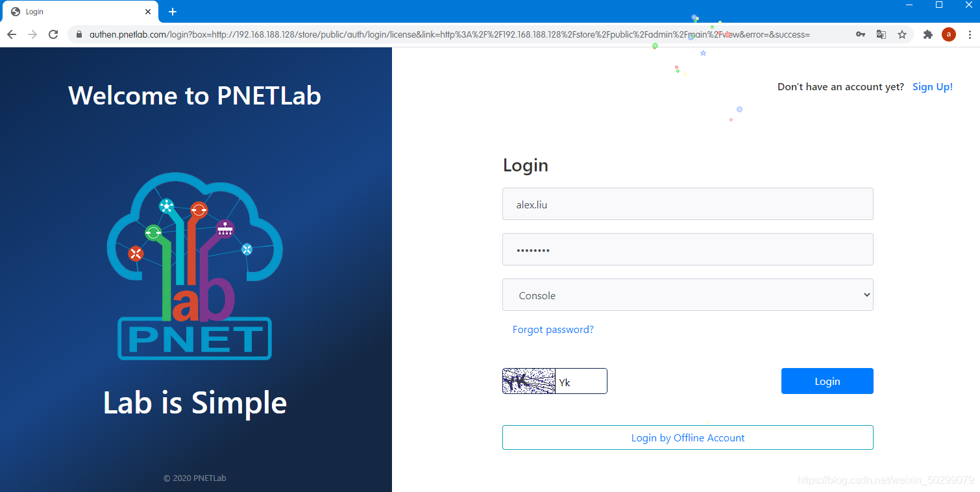The image size is (980, 492).
Task: Open the extensions puzzle icon
Action: tap(928, 34)
